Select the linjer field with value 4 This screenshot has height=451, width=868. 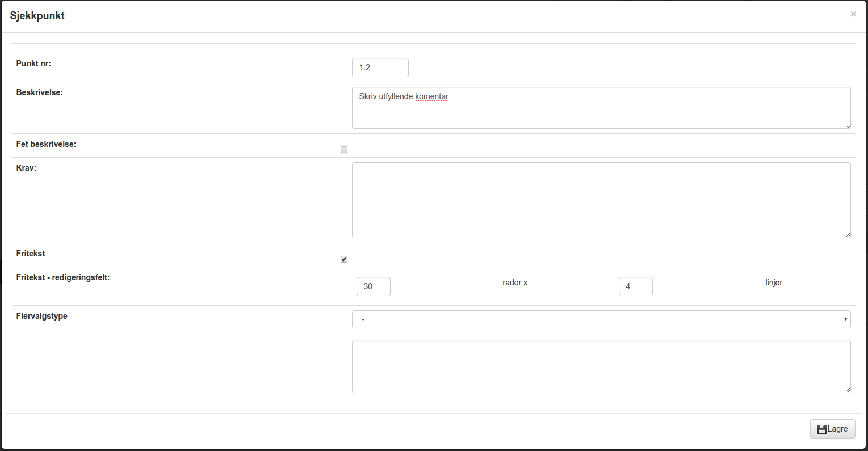(636, 286)
